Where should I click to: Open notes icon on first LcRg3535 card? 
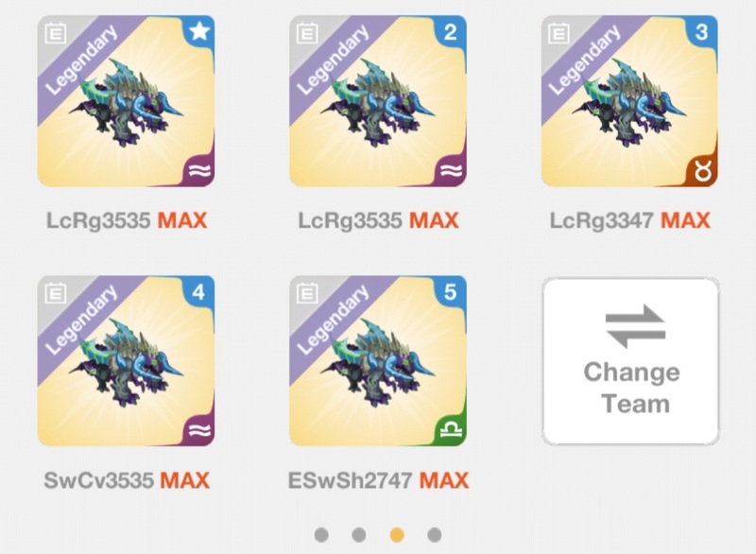(x=56, y=34)
